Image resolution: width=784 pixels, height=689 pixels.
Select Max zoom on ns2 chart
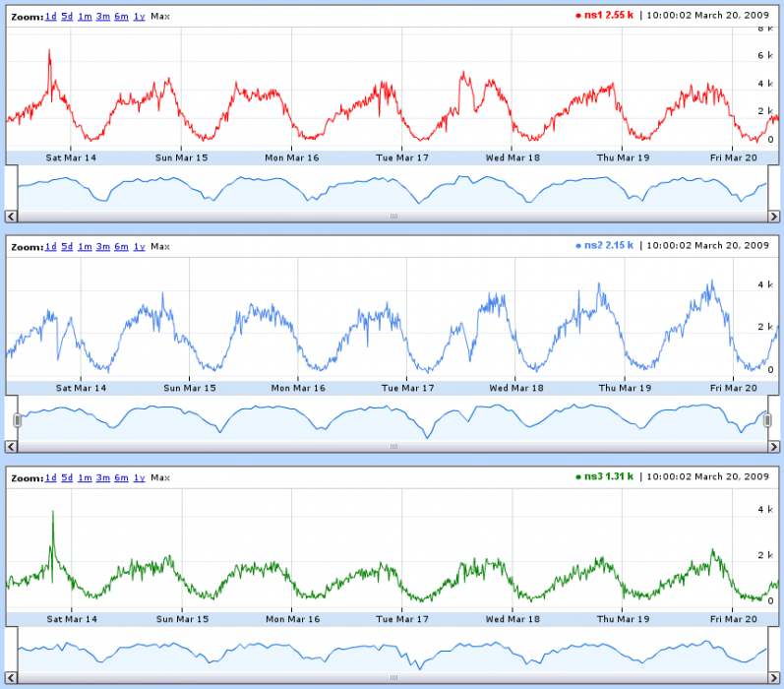pyautogui.click(x=160, y=247)
